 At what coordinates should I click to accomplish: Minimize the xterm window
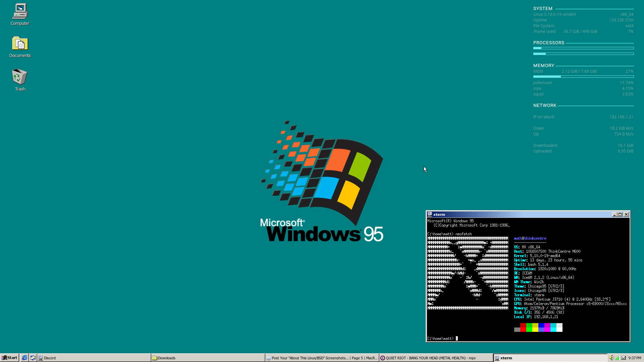pos(614,214)
